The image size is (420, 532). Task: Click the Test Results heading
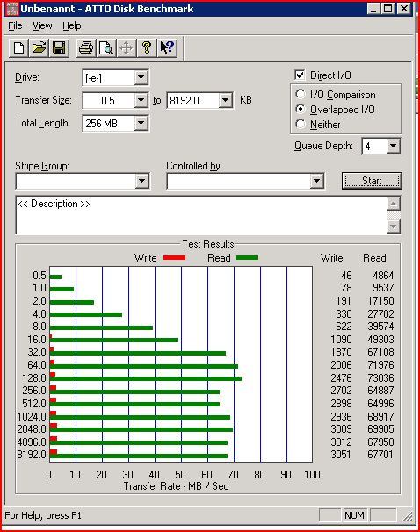[208, 244]
